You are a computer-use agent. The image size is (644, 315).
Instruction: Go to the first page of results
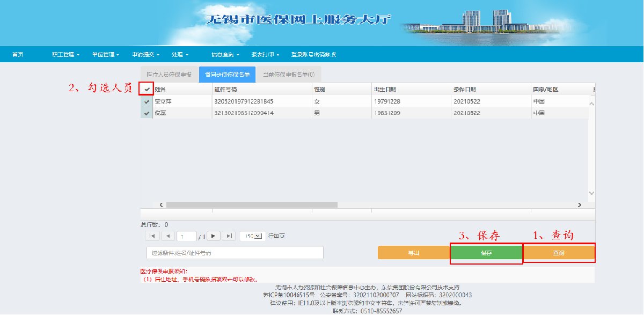(152, 236)
